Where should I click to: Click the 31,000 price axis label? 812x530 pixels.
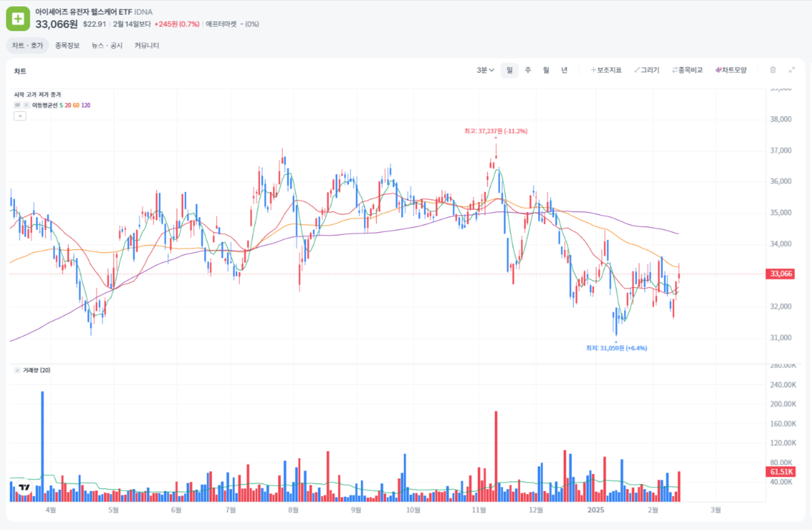[x=780, y=338]
